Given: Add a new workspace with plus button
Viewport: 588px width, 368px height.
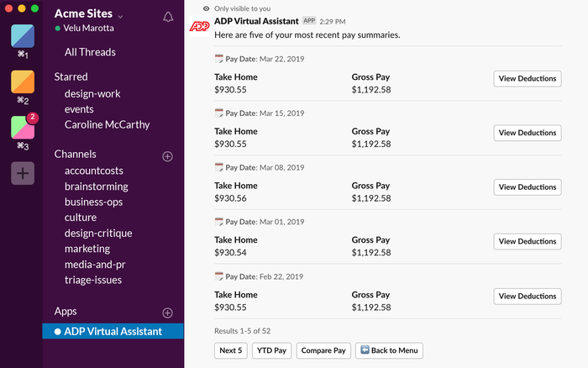Looking at the screenshot, I should (x=23, y=173).
